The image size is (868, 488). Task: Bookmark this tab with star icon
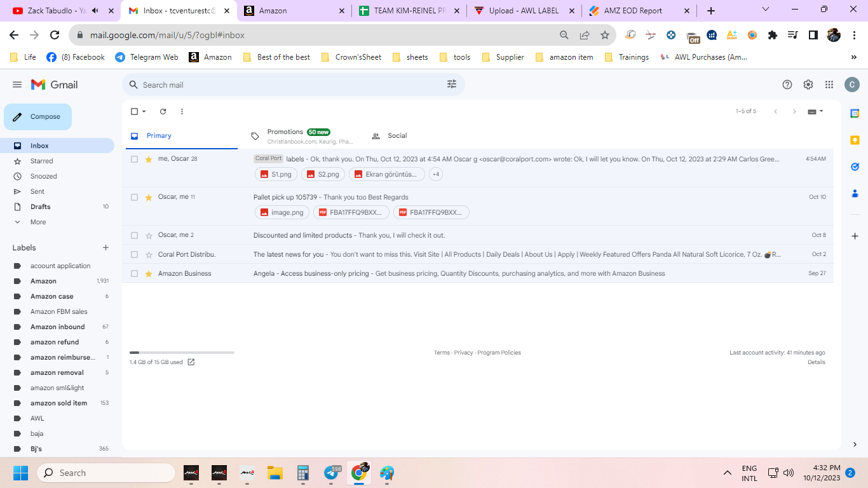click(x=605, y=35)
